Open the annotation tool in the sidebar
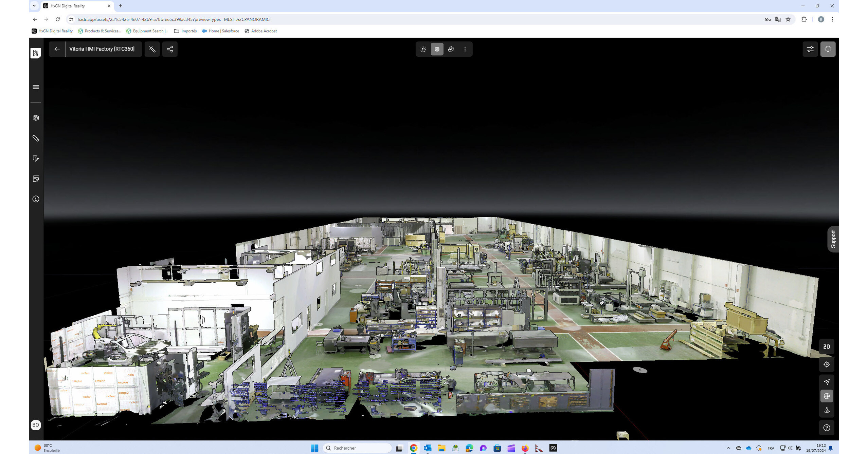868x454 pixels. point(36,158)
